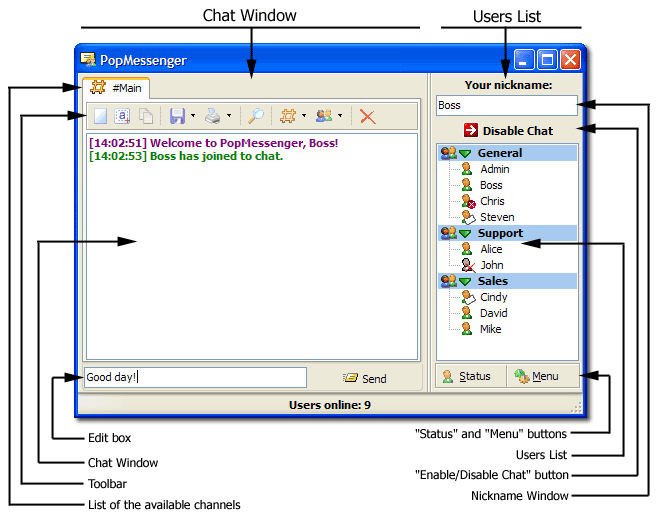Select user Alice in the Support group
The height and width of the screenshot is (521, 662).
[491, 249]
